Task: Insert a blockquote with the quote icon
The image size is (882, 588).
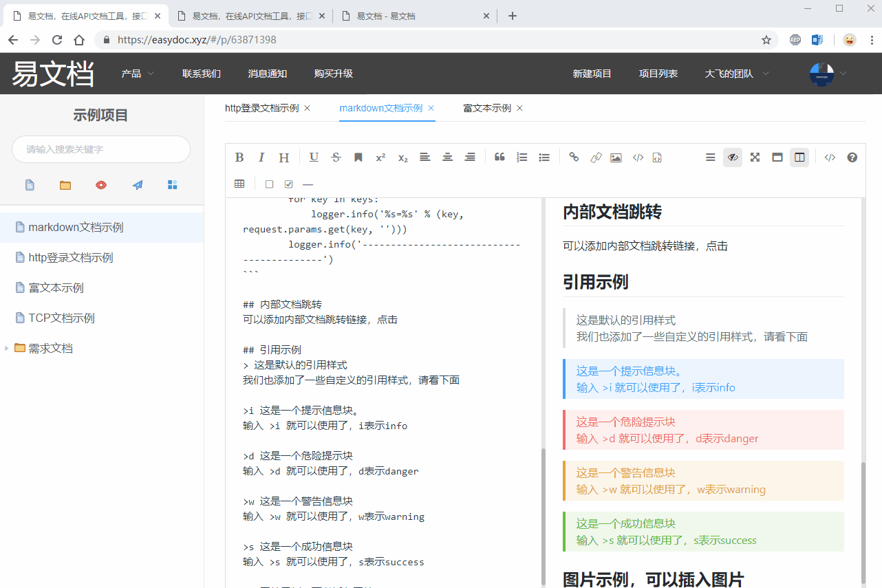Action: (500, 157)
